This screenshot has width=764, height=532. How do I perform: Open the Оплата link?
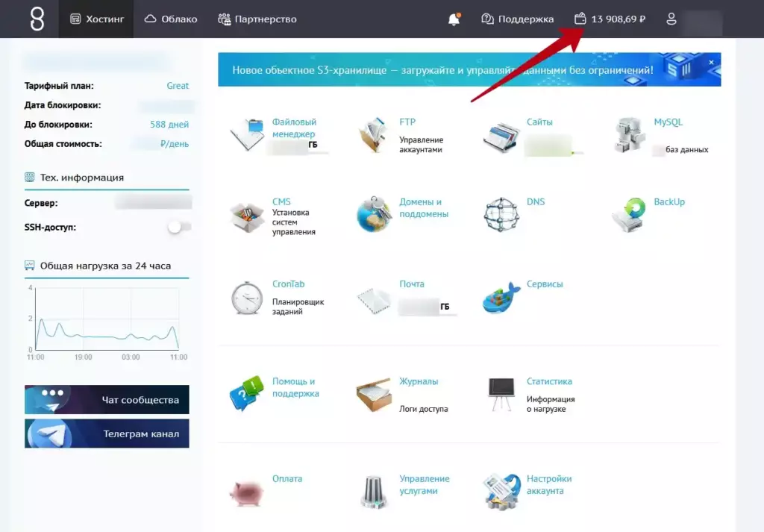click(287, 478)
